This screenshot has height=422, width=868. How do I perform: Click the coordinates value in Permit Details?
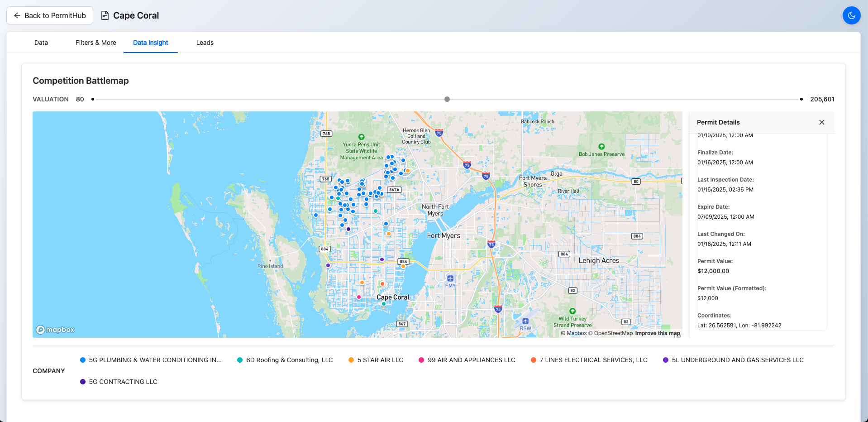[x=739, y=326]
